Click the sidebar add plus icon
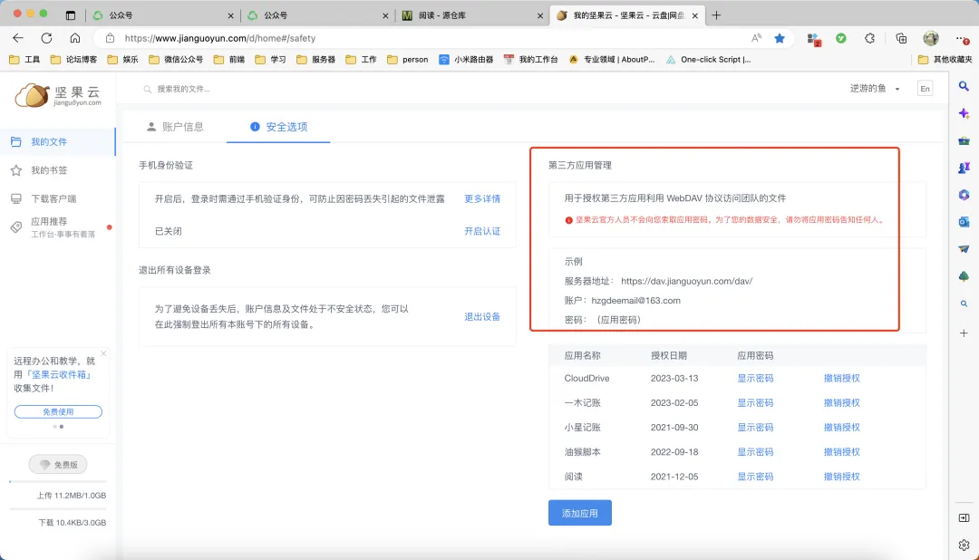 (964, 333)
